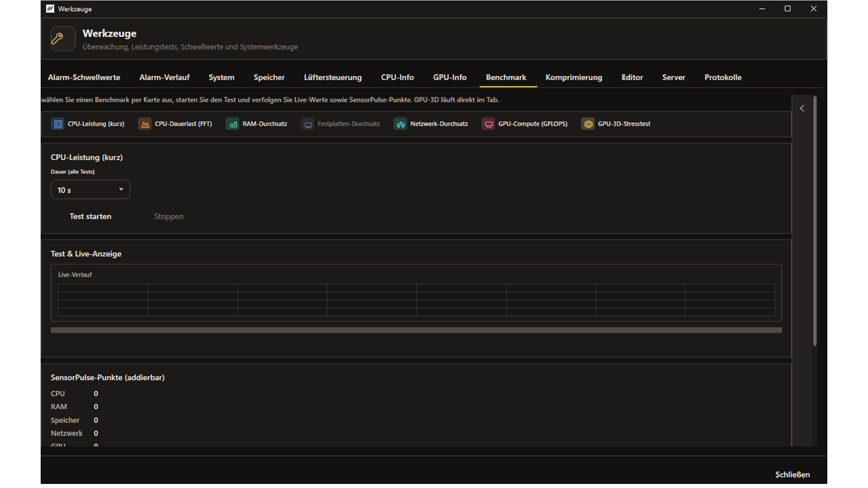
Task: Click the Netzwerk points label in the SensorPulse-Punkte list
Action: (x=66, y=433)
